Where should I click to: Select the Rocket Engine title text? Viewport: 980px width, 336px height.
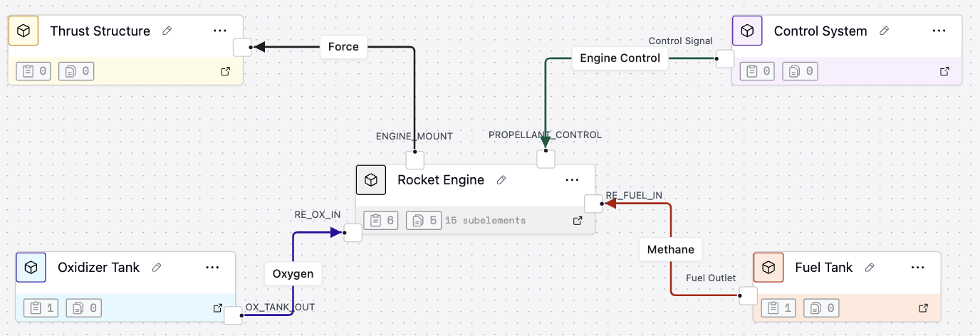[441, 180]
